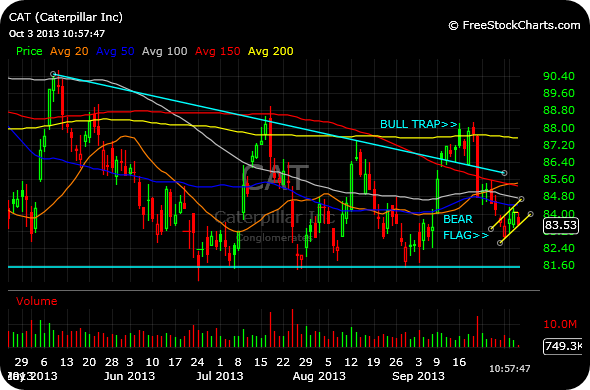Select the end handle of the descending cyan trendline
The width and height of the screenshot is (590, 390).
point(505,173)
